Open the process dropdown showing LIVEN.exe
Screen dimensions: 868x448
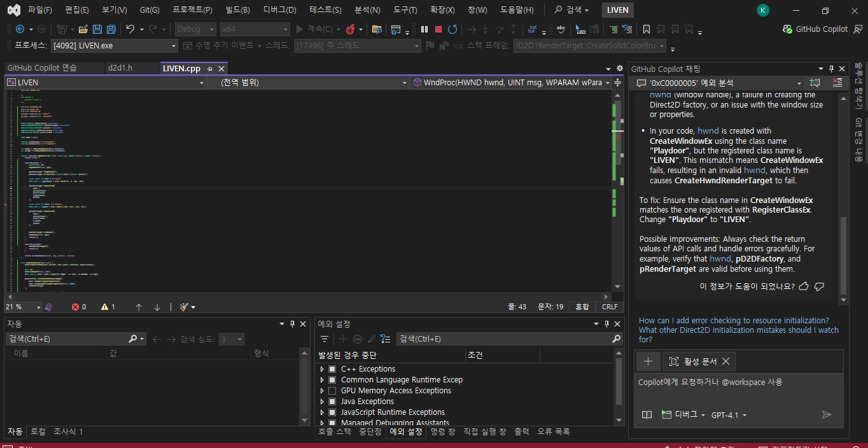174,46
